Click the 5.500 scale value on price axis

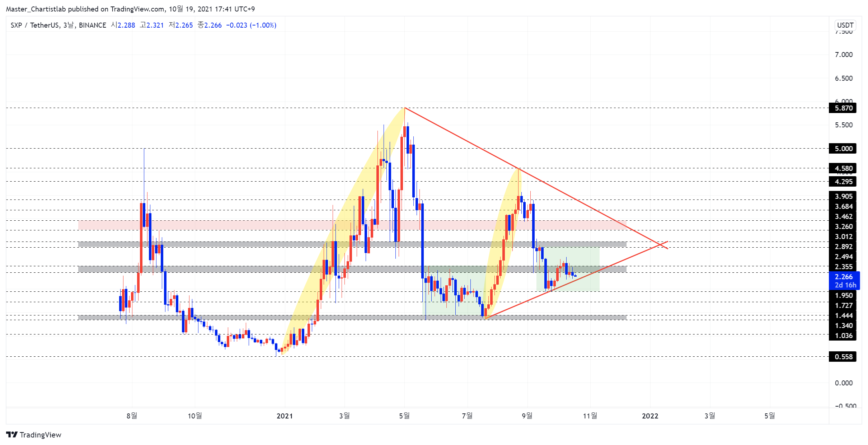pos(844,125)
